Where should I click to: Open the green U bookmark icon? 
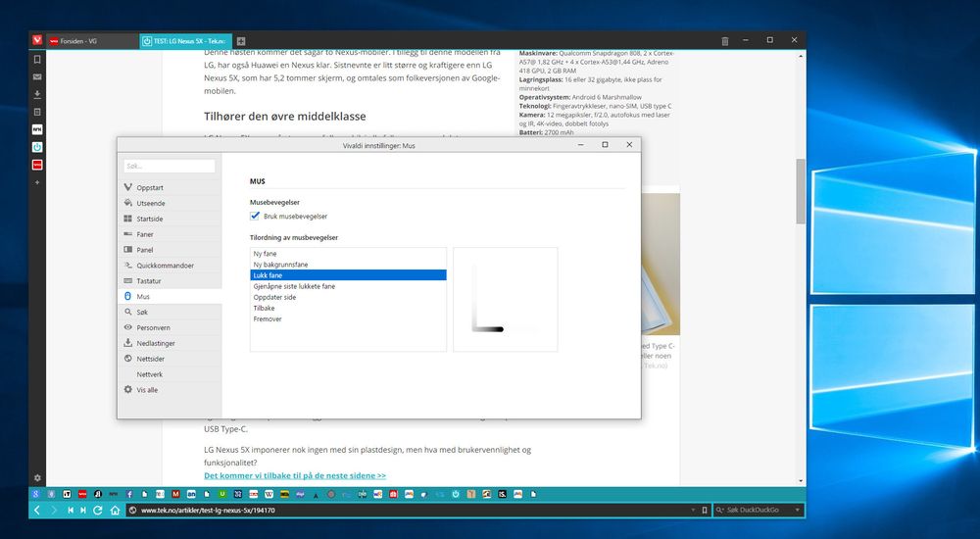click(222, 494)
